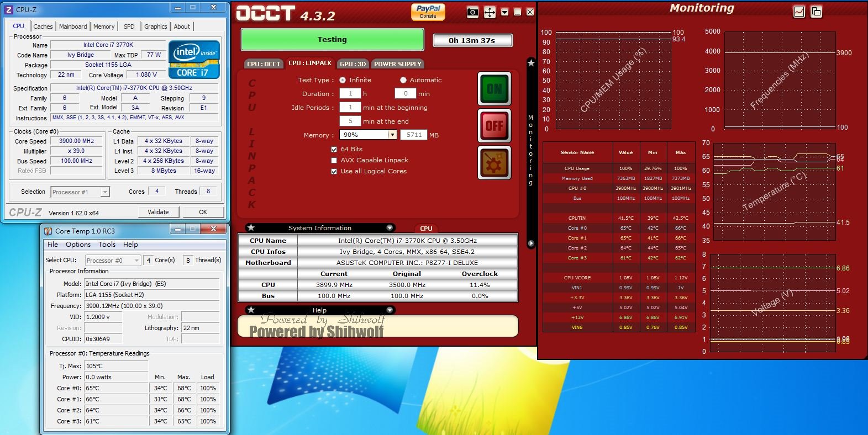
Task: Expand the CPU-Z Processor #1 selection dropdown
Action: point(105,192)
